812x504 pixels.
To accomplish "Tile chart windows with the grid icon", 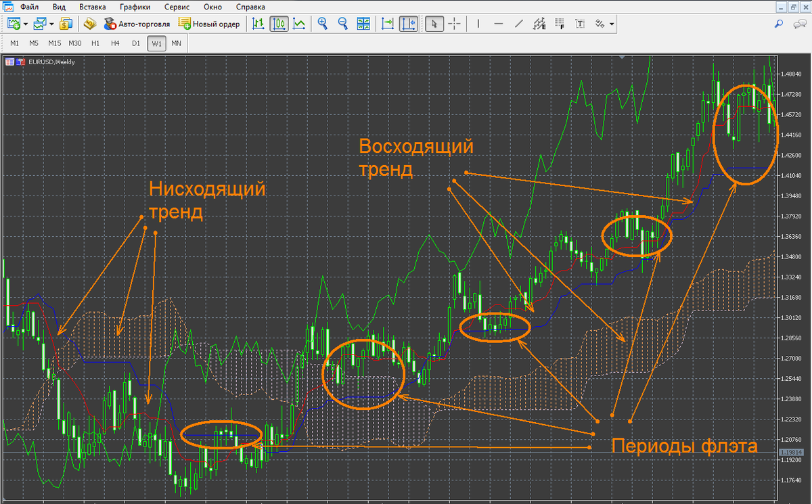I will coord(363,24).
